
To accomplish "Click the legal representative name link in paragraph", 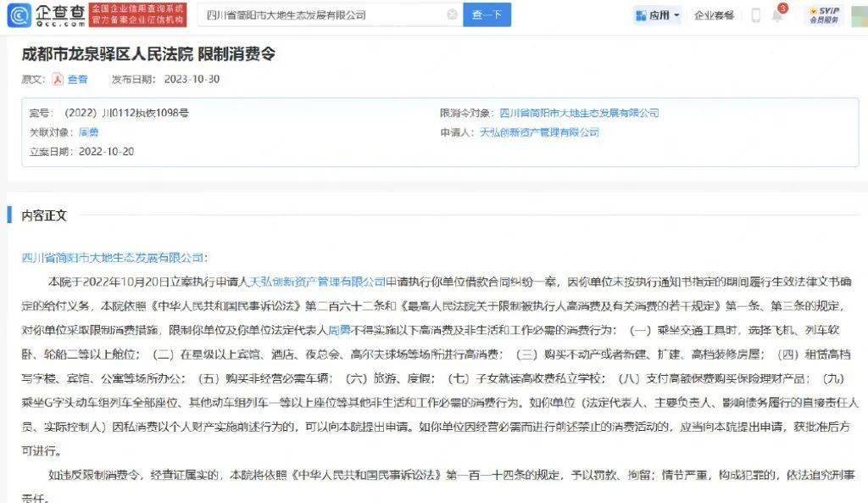I will tap(340, 330).
